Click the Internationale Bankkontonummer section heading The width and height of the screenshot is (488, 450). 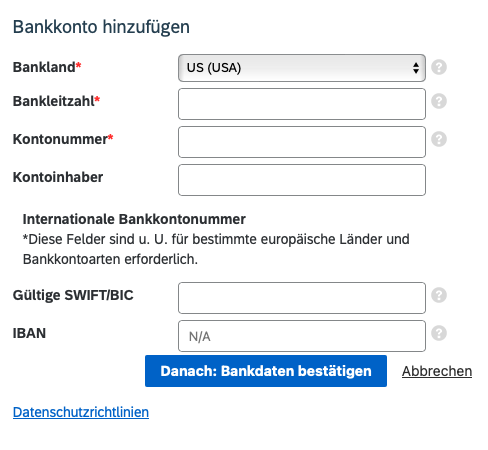[134, 219]
